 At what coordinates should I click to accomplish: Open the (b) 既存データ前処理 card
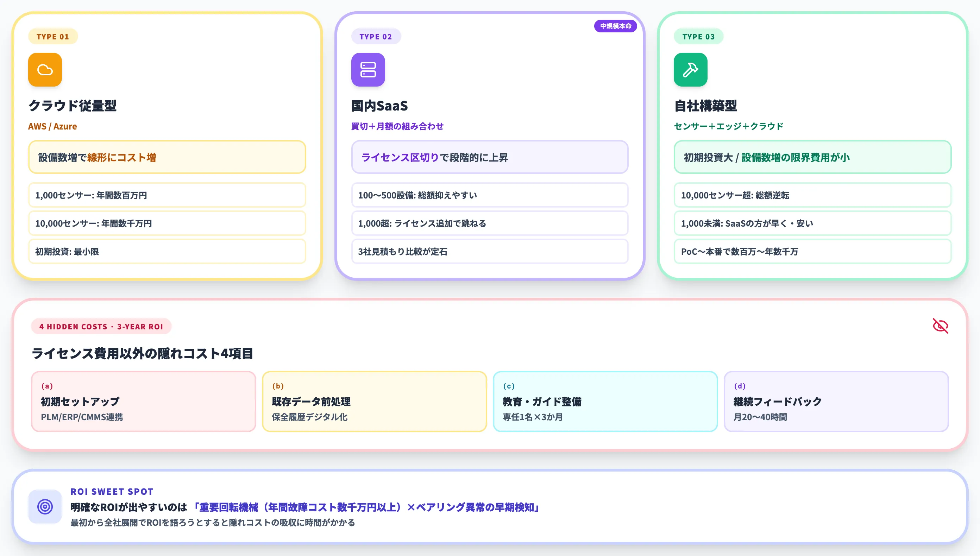(374, 402)
